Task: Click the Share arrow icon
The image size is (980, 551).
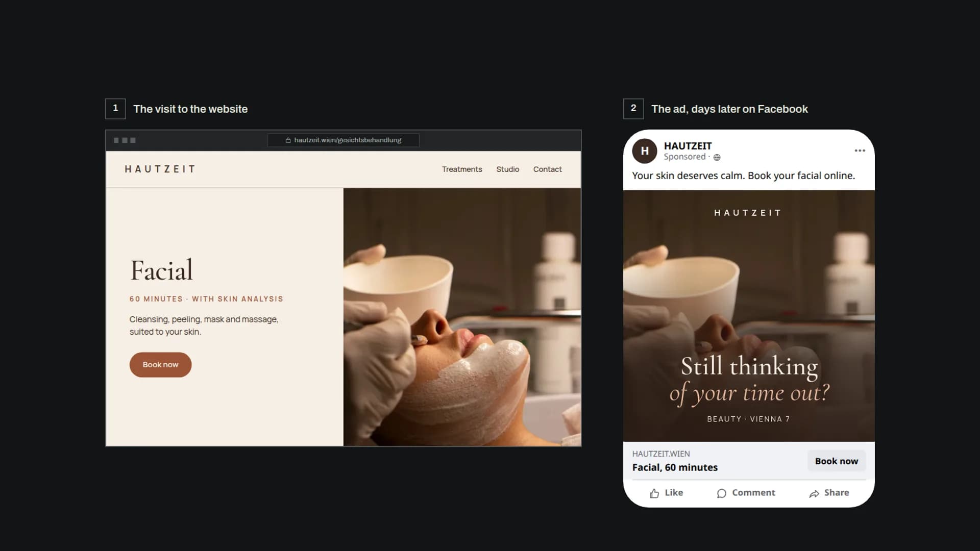Action: coord(814,493)
